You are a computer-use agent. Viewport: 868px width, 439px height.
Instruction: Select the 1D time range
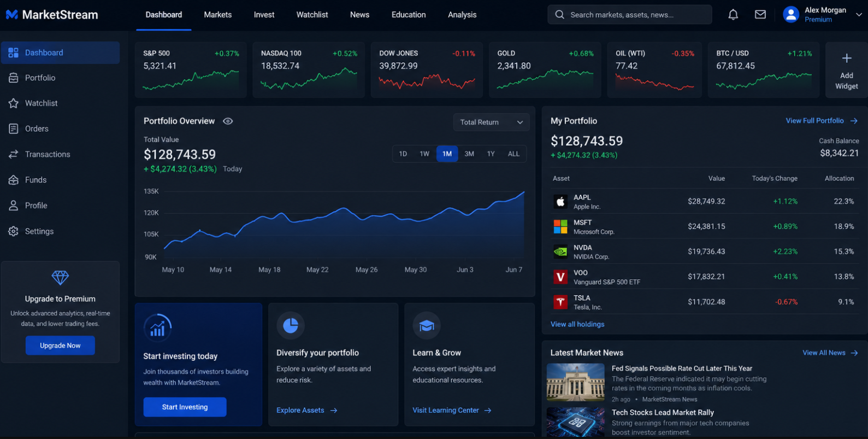(x=403, y=154)
